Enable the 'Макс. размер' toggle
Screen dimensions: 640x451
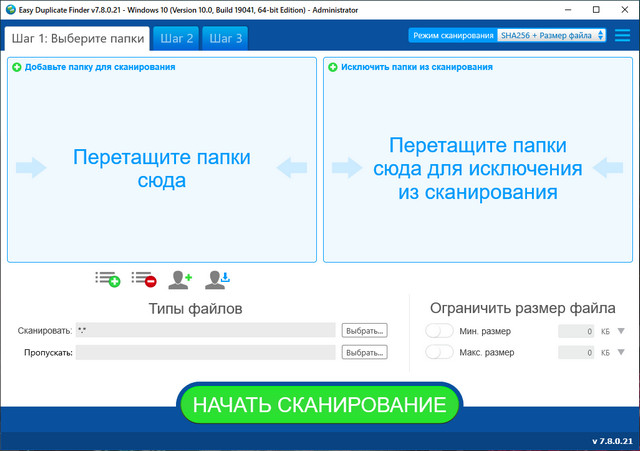point(440,352)
